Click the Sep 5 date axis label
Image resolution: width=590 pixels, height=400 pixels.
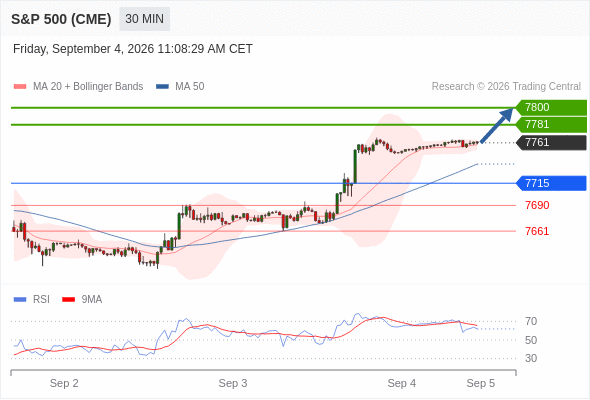481,383
